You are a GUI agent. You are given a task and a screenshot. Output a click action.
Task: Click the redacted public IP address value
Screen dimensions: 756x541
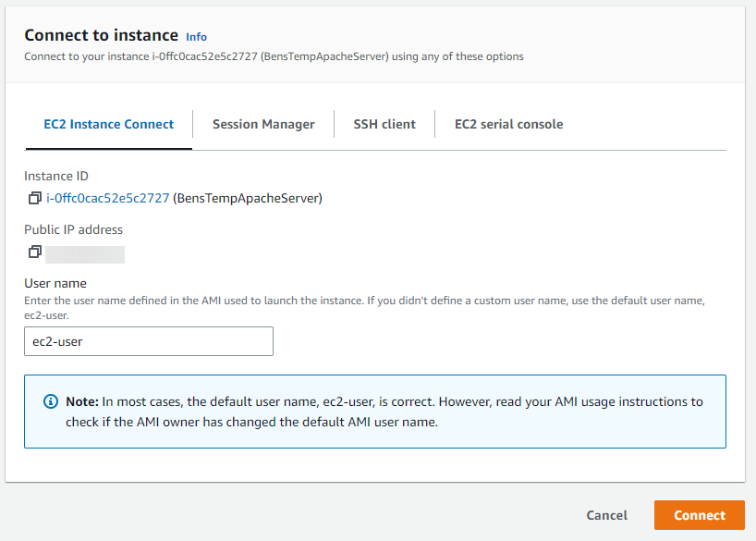click(x=85, y=254)
